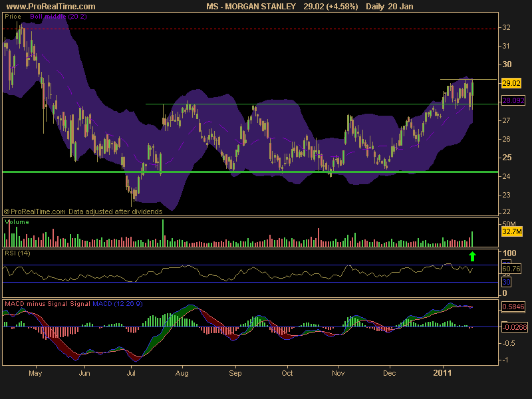Click the green up arrow in RSI panel
Screen dimensions: 532x399
[472, 257]
